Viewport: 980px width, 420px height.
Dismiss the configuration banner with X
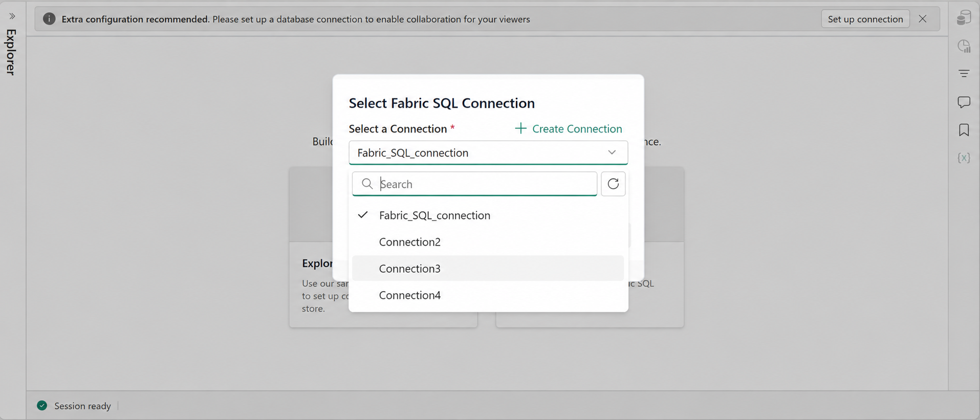tap(922, 19)
